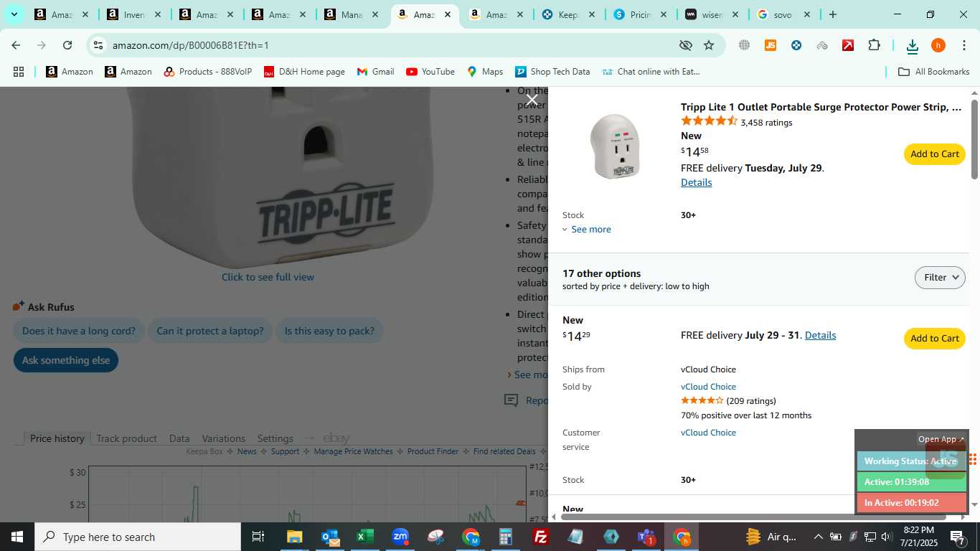The height and width of the screenshot is (551, 980).
Task: Bookmark this page with the star icon
Action: (x=709, y=45)
